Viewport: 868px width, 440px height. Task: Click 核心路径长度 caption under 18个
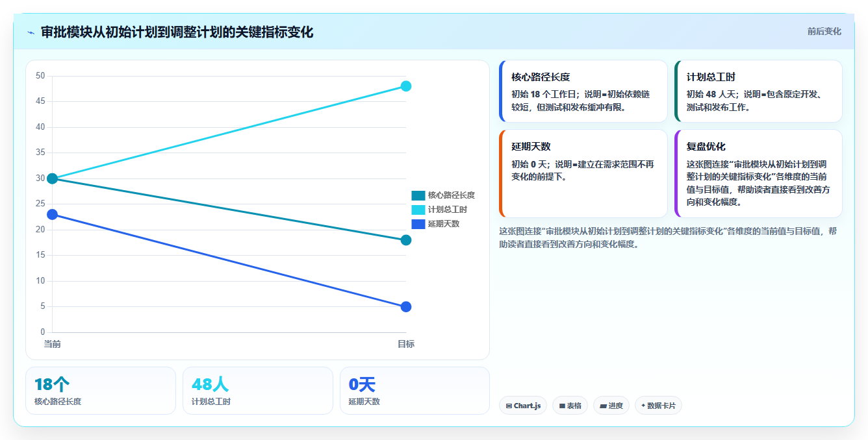coord(58,402)
